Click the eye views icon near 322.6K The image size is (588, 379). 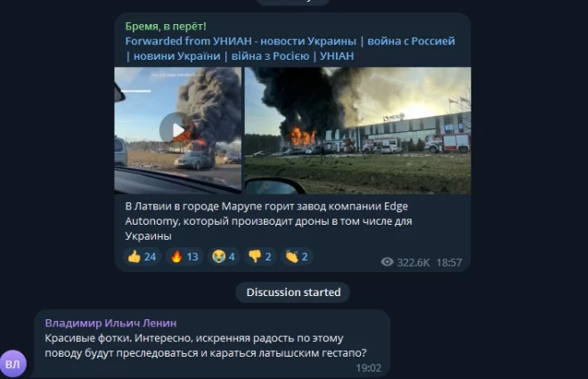pyautogui.click(x=387, y=262)
